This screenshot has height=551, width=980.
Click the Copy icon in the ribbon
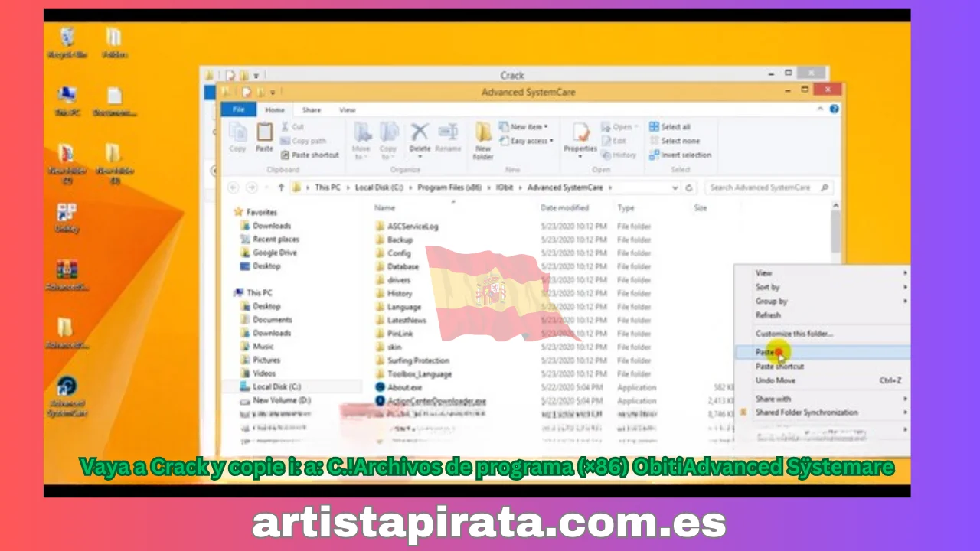tap(237, 136)
